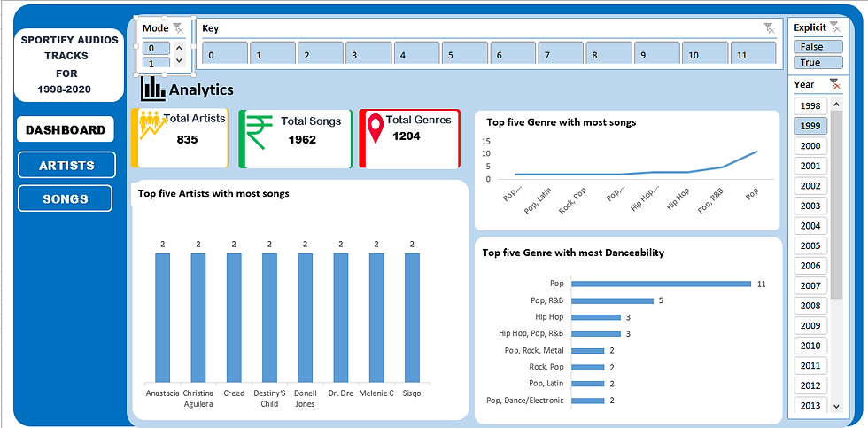Select year 2001 in Year slicer

tap(810, 166)
